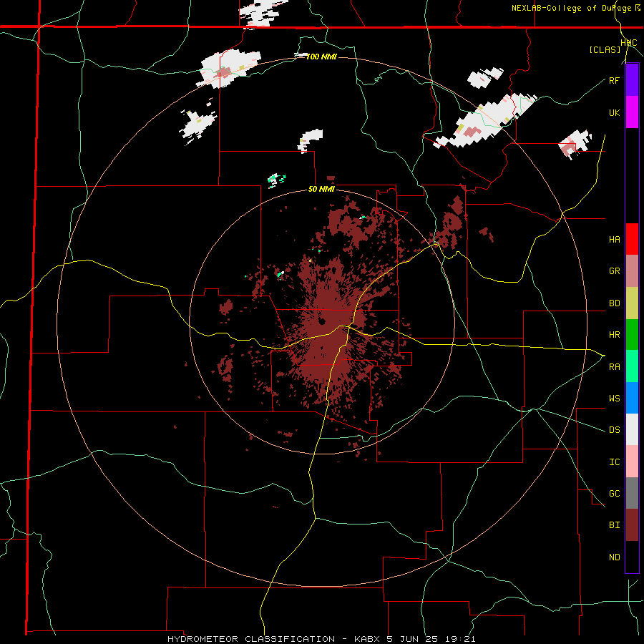Screen dimensions: 644x644
Task: Click the HA red legend swatch
Action: (x=632, y=239)
